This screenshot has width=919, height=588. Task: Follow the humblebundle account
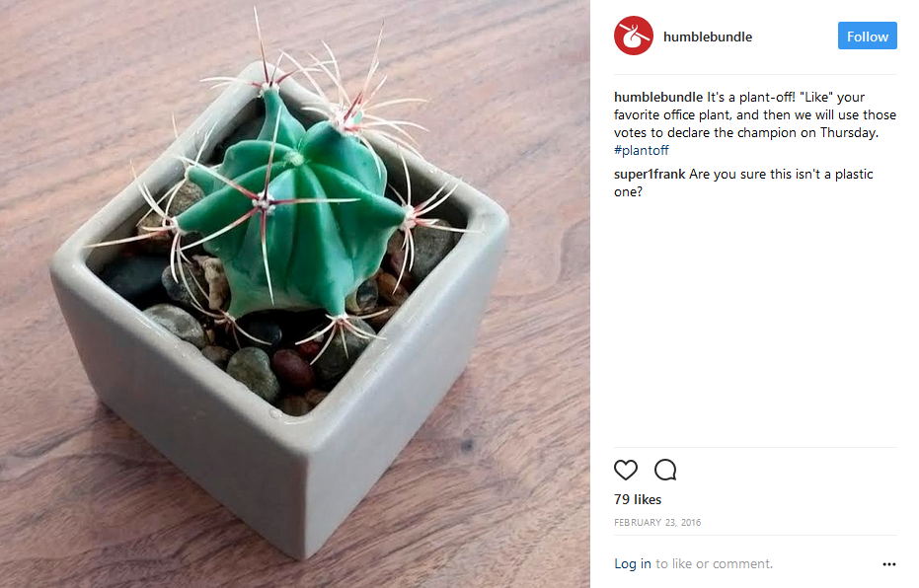point(867,36)
